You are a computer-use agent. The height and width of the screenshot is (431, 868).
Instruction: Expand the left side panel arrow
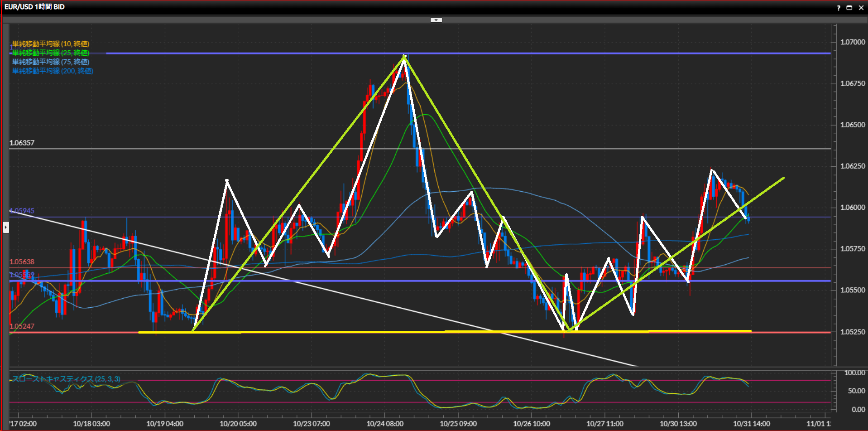coord(6,227)
